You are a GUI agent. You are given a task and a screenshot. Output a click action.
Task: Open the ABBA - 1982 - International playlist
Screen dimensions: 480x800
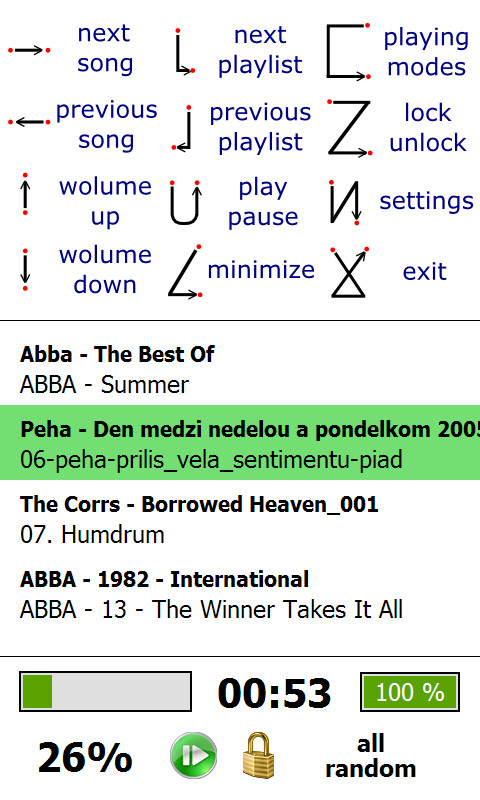tap(240, 594)
